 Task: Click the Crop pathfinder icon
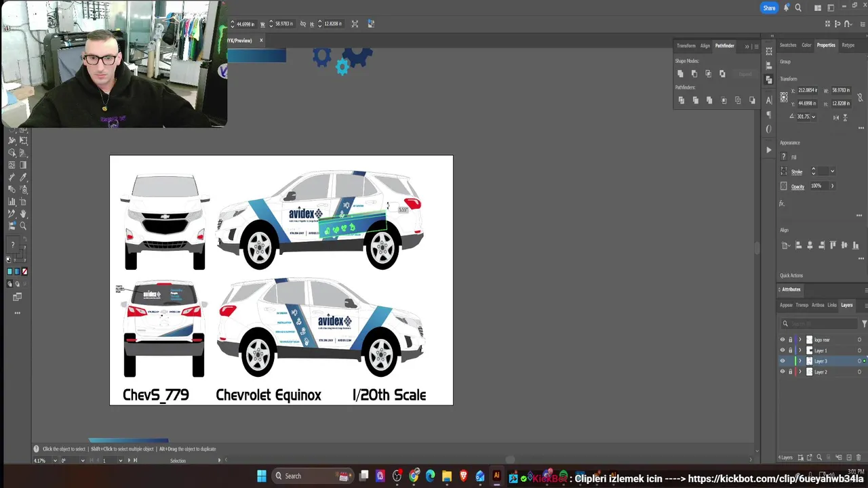click(x=724, y=100)
